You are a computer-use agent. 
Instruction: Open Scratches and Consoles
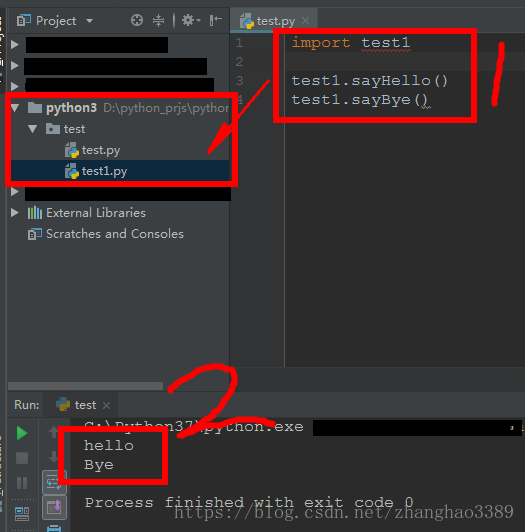(115, 234)
